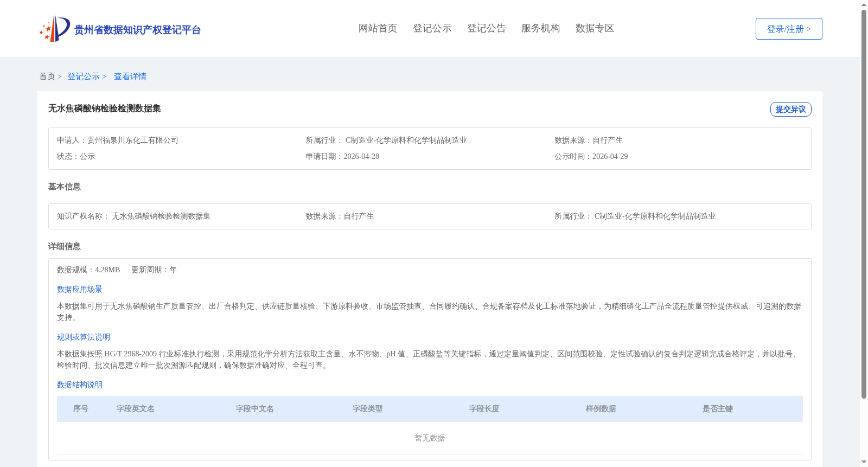Image resolution: width=868 pixels, height=467 pixels.
Task: Click the scrollbar up arrow
Action: coord(864,4)
